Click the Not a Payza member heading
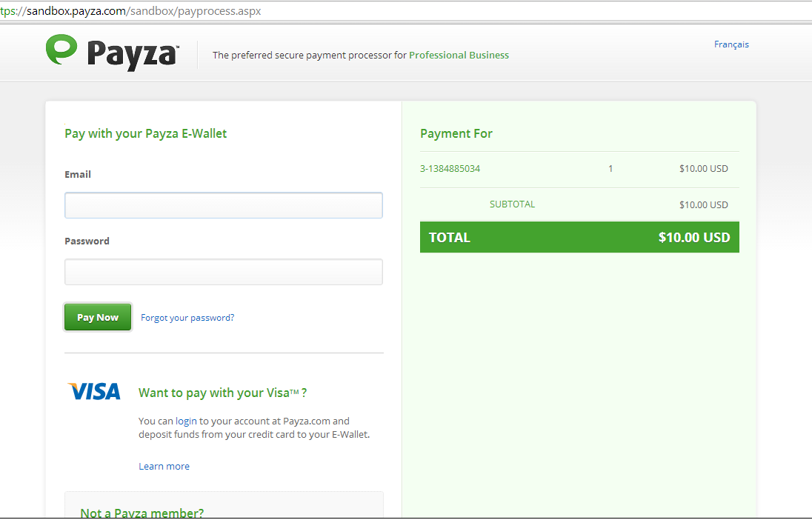The height and width of the screenshot is (520, 812). [x=142, y=513]
